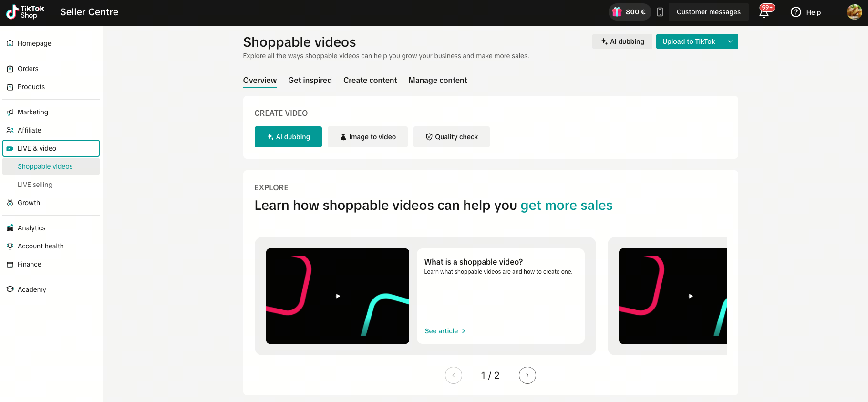This screenshot has width=868, height=402.
Task: Open the notifications bell
Action: click(x=764, y=12)
